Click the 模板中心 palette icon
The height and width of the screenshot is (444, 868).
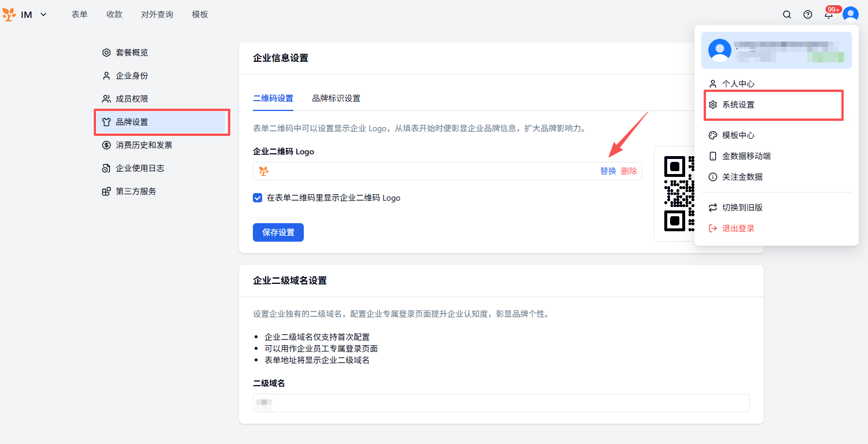(x=713, y=135)
